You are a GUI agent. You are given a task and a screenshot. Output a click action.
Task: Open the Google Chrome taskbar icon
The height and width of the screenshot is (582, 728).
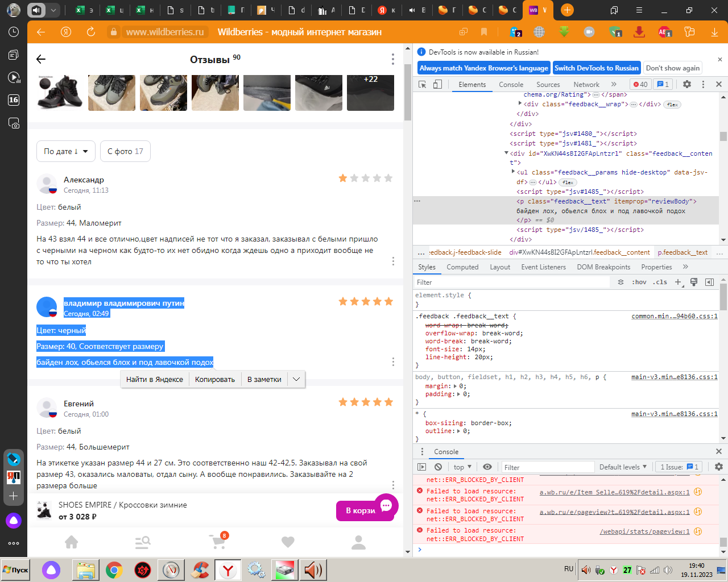[x=114, y=570]
